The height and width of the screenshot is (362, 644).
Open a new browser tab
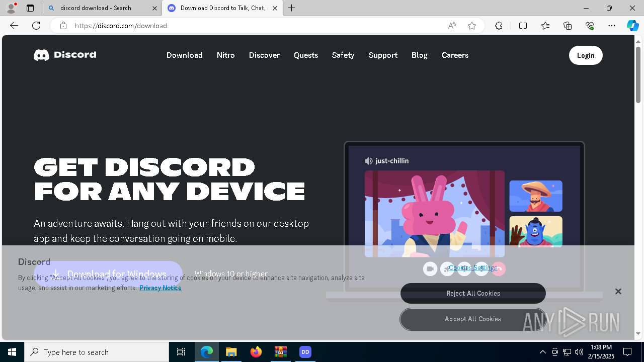point(292,8)
